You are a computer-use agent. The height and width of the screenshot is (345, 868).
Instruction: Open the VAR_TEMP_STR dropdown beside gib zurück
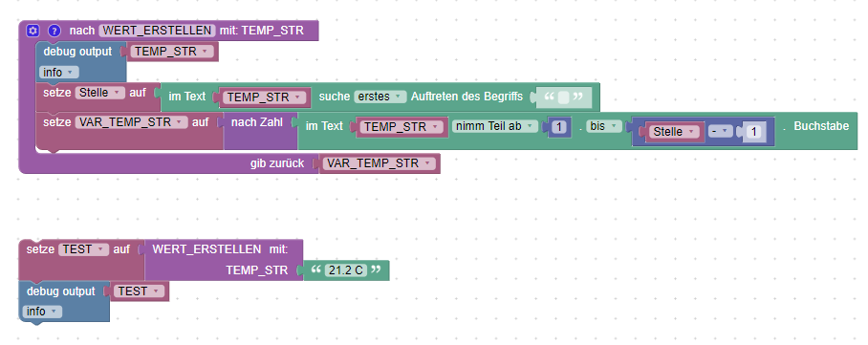coord(379,163)
